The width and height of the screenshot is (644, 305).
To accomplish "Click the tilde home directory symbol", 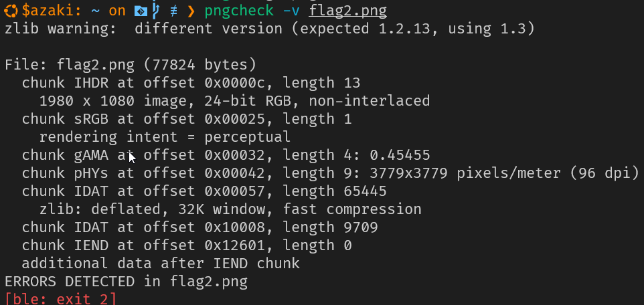I will [96, 11].
